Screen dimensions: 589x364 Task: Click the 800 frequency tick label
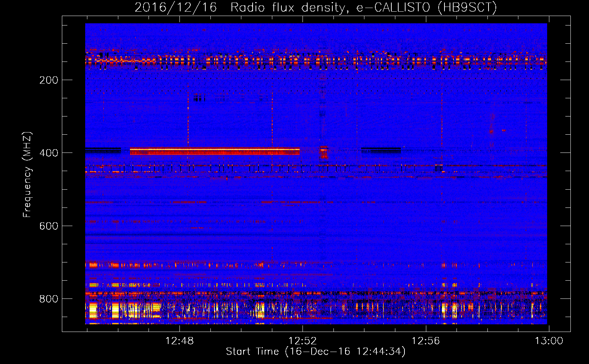pos(49,299)
